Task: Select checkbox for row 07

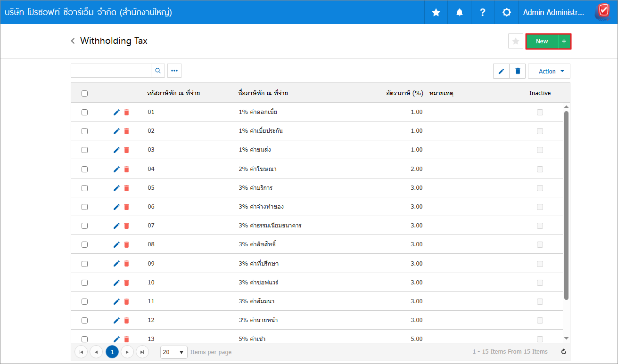Action: click(84, 226)
